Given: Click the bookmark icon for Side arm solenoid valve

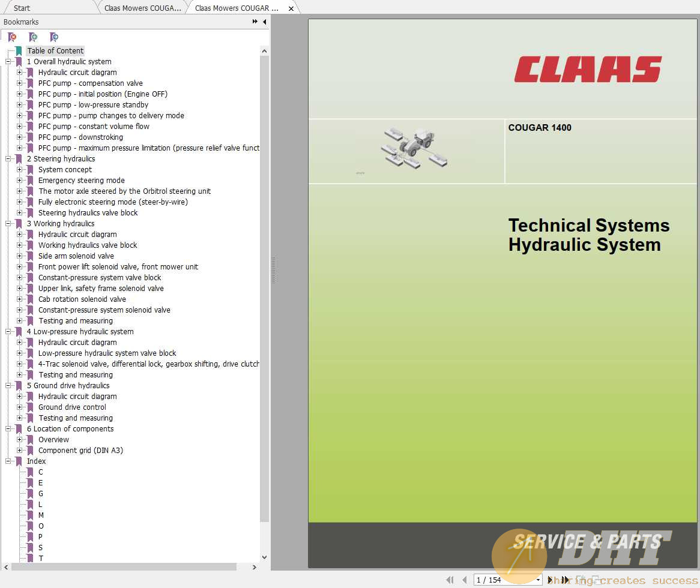Looking at the screenshot, I should tap(31, 256).
